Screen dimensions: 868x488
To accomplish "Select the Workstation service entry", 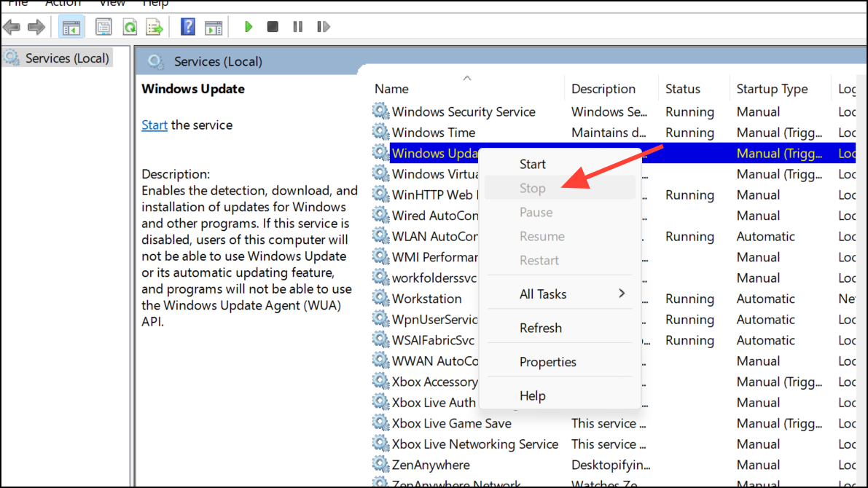I will pos(426,298).
